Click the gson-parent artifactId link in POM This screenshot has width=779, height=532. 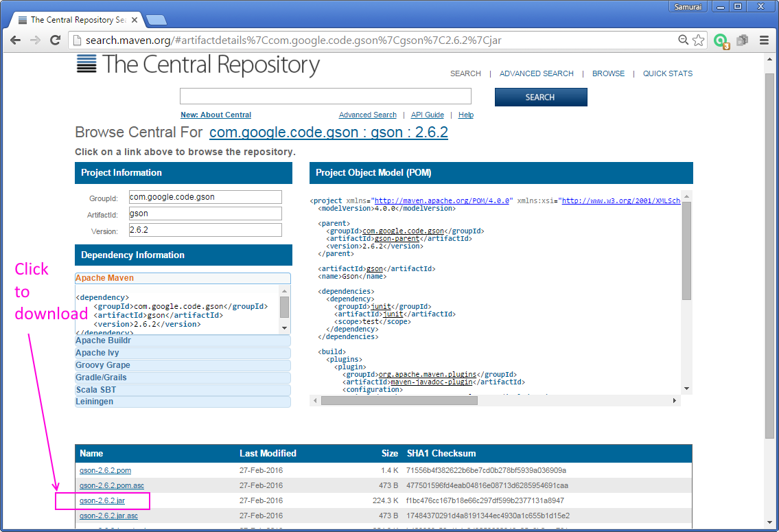(397, 238)
